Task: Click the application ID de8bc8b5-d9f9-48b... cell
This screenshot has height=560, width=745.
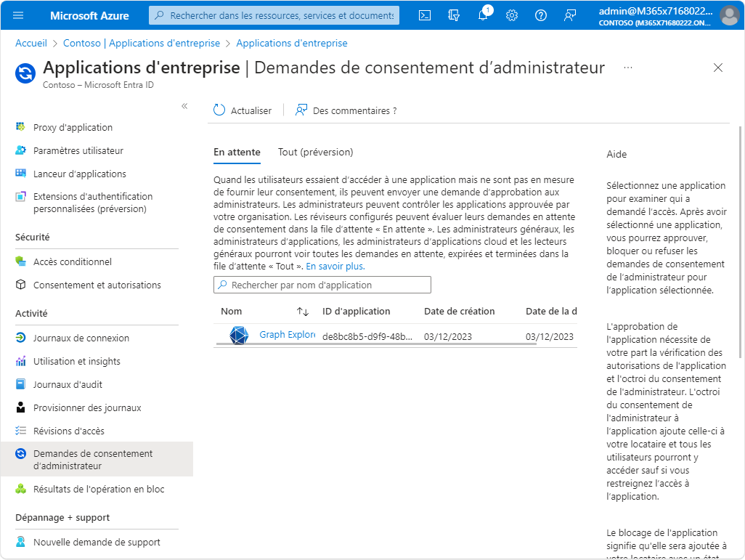Action: tap(367, 336)
